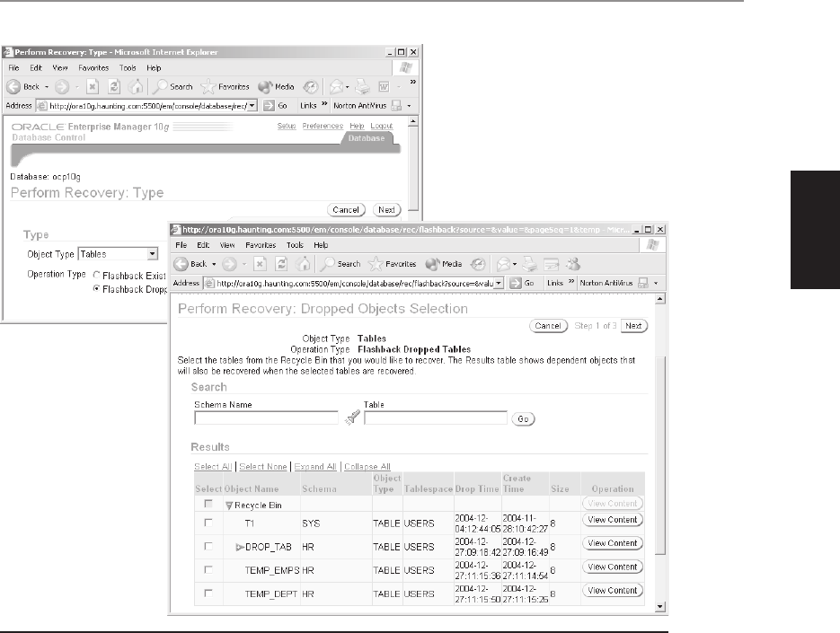
Task: Open Mail dropdown arrow in front window toolbar
Action: (x=514, y=264)
